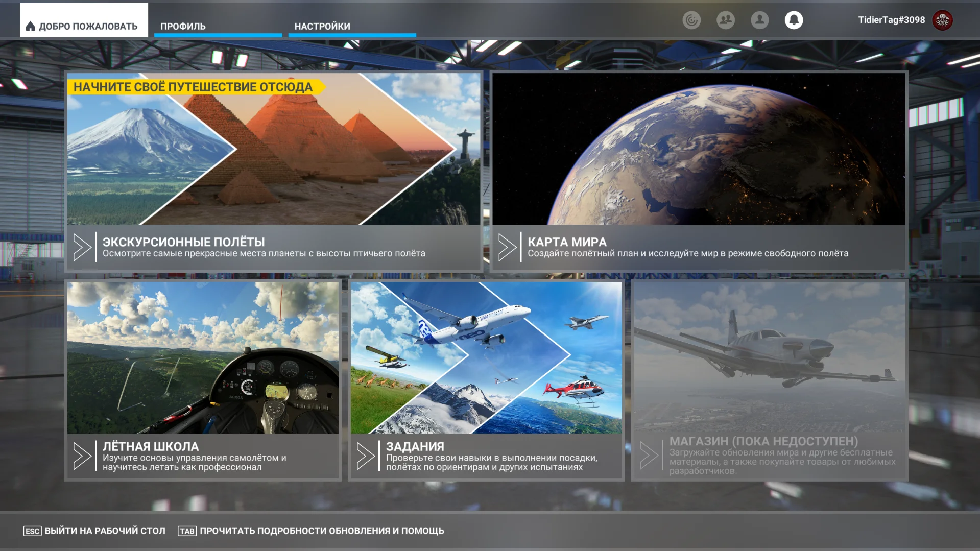Viewport: 980px width, 551px height.
Task: Click the 'Создайте полётный план' description
Action: pyautogui.click(x=688, y=254)
